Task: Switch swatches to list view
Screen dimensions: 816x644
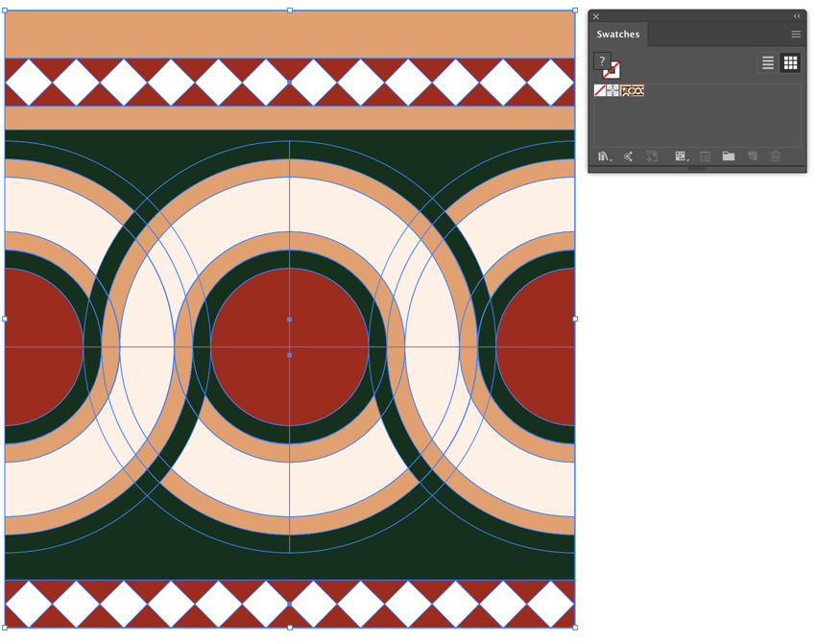Action: [x=768, y=63]
